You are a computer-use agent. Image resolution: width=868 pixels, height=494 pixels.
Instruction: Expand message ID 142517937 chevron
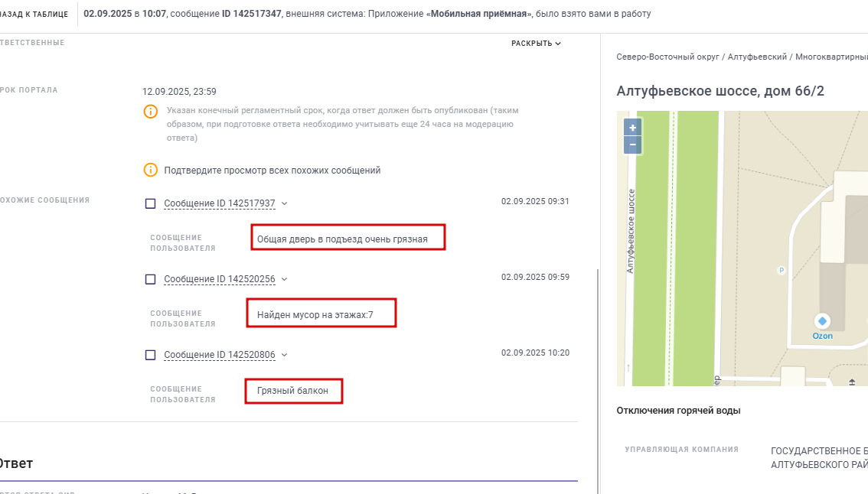[285, 203]
